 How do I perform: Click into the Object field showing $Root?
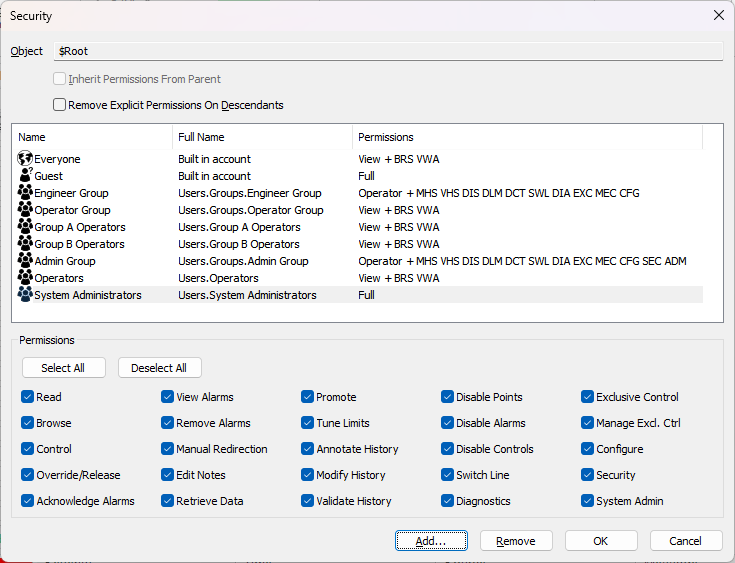388,51
